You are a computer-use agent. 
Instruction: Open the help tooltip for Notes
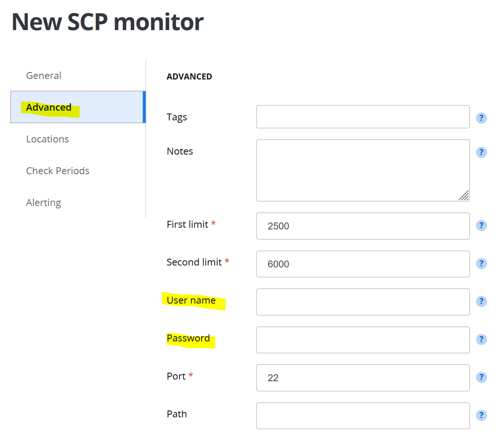(481, 152)
